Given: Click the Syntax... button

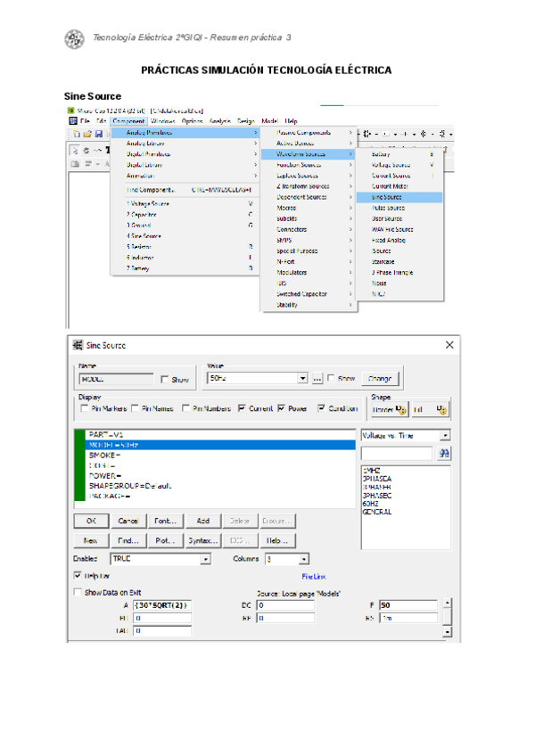Looking at the screenshot, I should click(203, 541).
